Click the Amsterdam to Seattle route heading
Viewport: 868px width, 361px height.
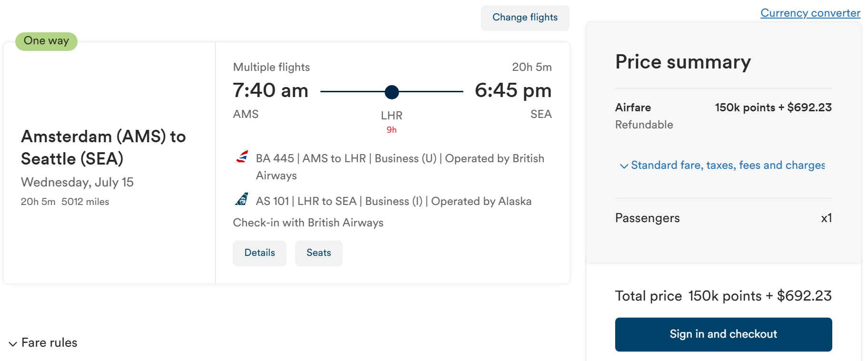103,147
